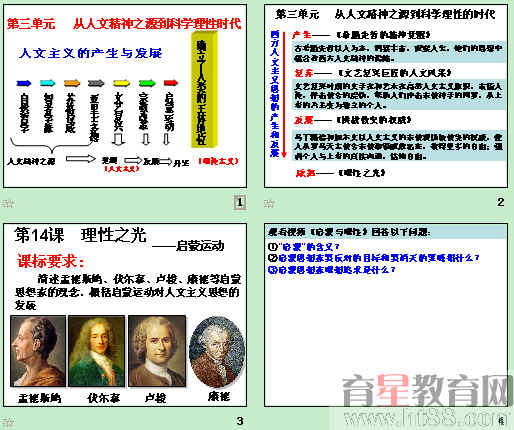Select vertical text 宗教改革
Image resolution: width=514 pixels, height=430 pixels.
coord(145,112)
